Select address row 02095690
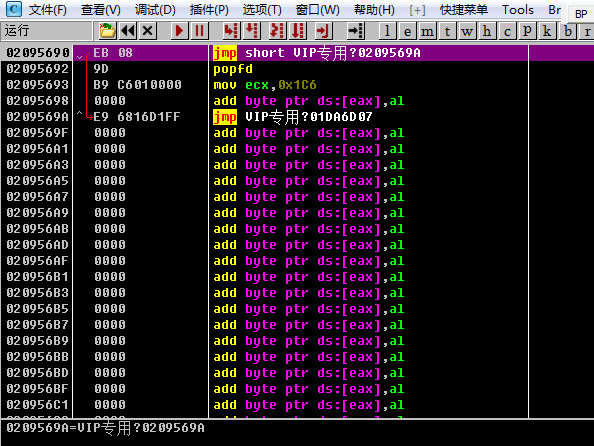 [38, 53]
